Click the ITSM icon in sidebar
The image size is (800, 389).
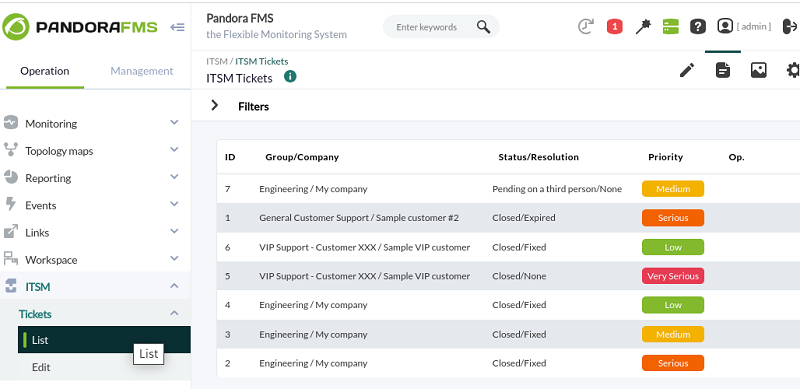[x=11, y=286]
